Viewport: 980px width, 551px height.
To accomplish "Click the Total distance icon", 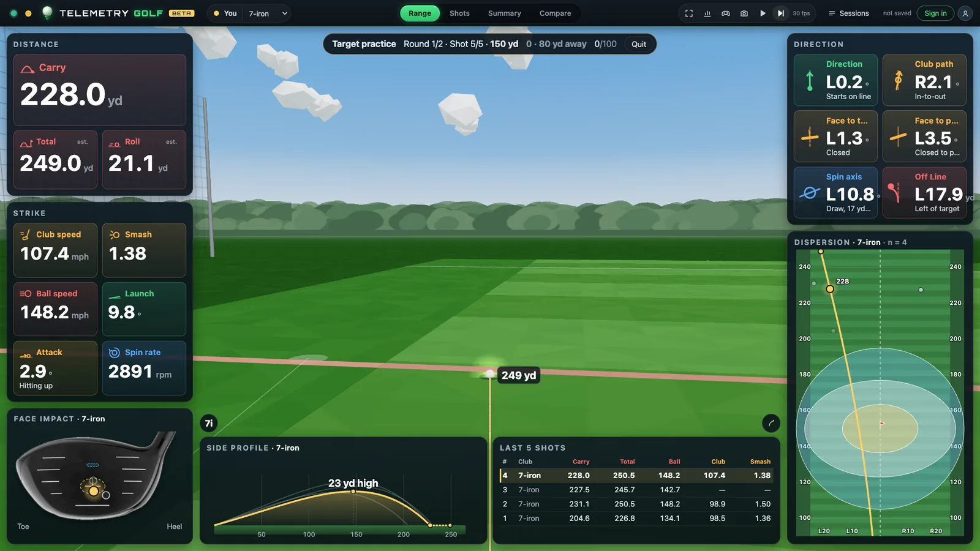I will coord(26,143).
